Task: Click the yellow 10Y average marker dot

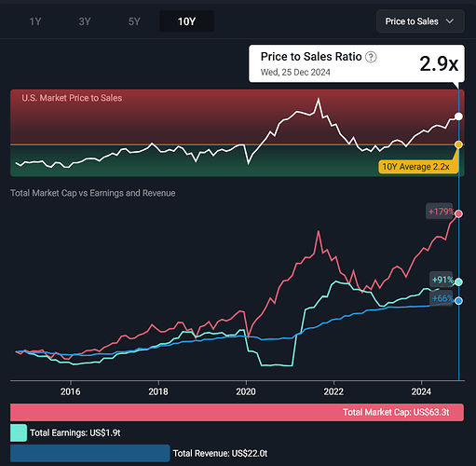Action: pos(458,144)
